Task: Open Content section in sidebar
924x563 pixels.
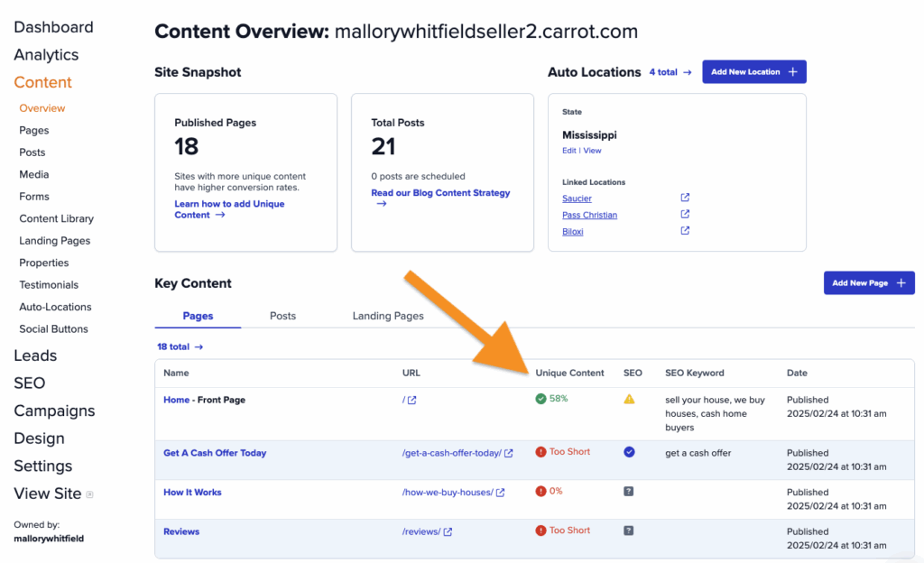Action: click(43, 82)
